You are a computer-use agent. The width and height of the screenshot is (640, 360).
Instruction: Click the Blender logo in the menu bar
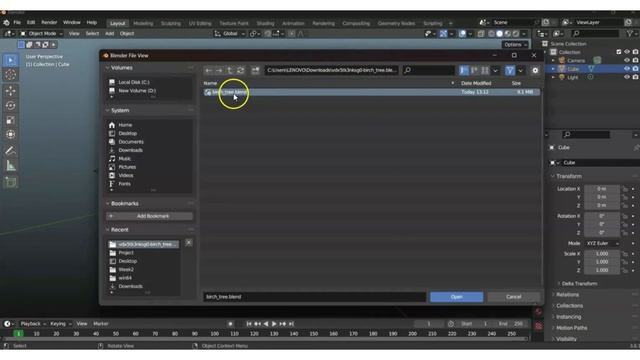pyautogui.click(x=6, y=22)
